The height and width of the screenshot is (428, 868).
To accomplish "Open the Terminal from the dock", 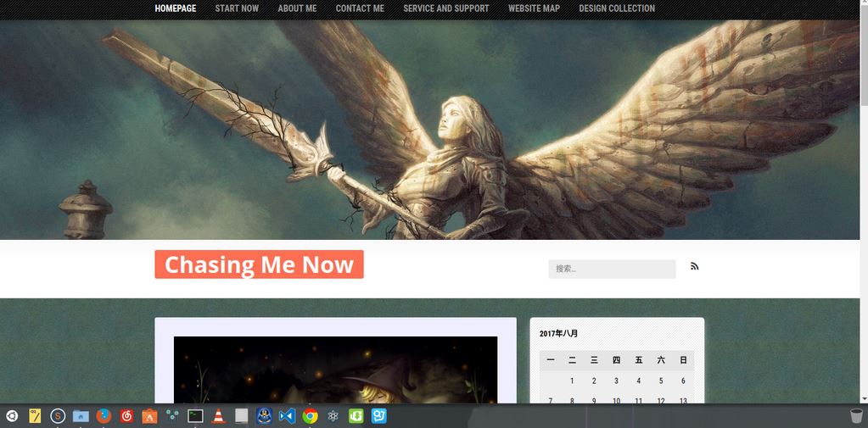I will tap(195, 415).
